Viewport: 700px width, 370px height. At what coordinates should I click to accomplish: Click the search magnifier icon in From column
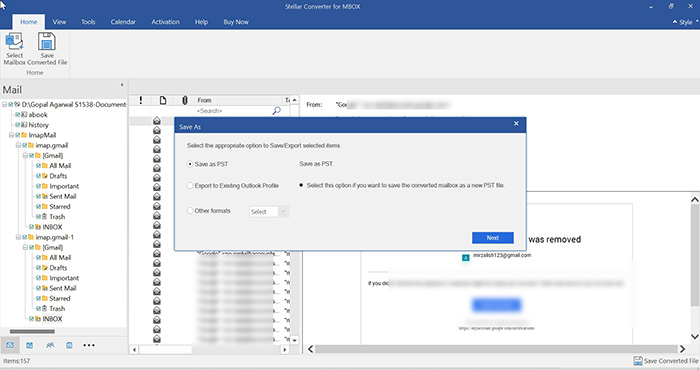point(277,110)
